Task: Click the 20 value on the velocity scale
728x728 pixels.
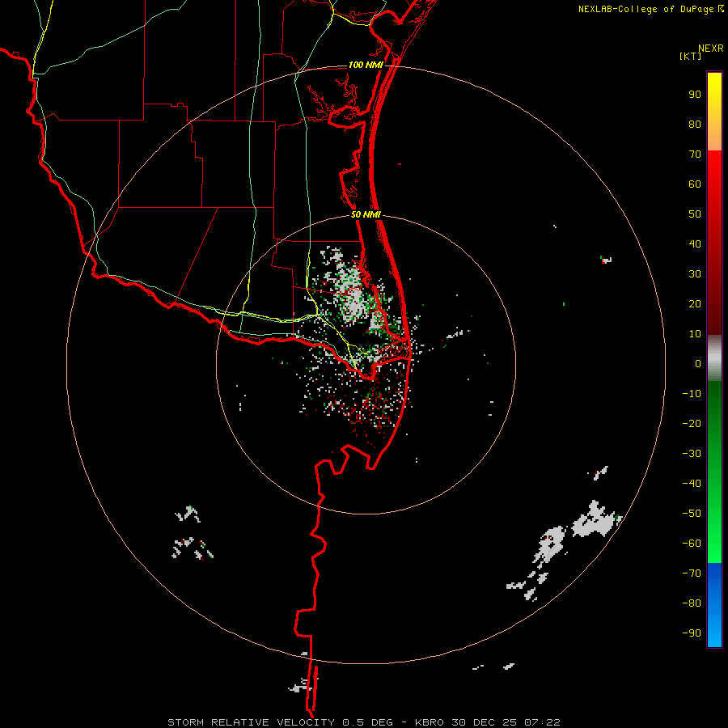Action: (x=695, y=304)
